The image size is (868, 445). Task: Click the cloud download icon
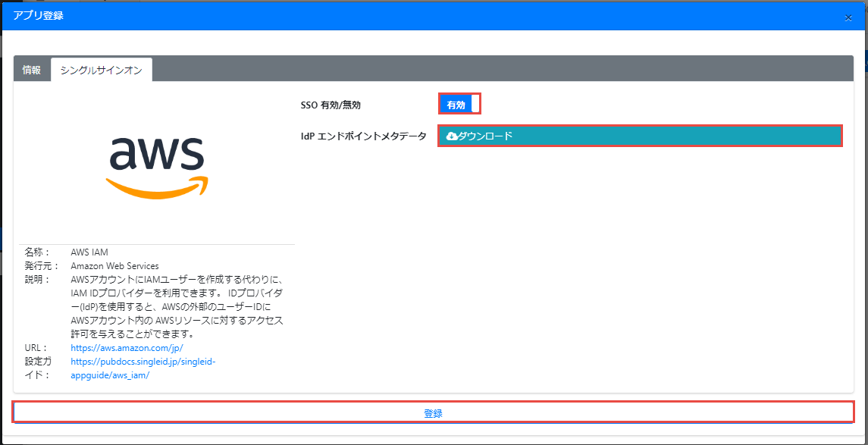pos(453,136)
